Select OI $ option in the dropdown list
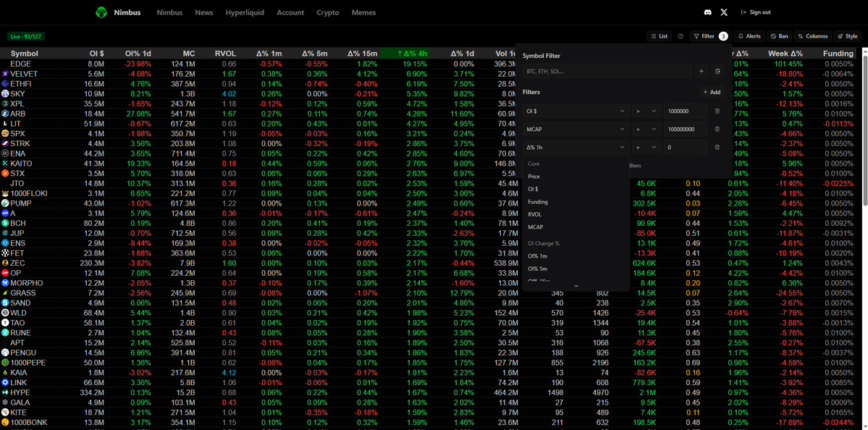This screenshot has width=868, height=430. (x=576, y=189)
